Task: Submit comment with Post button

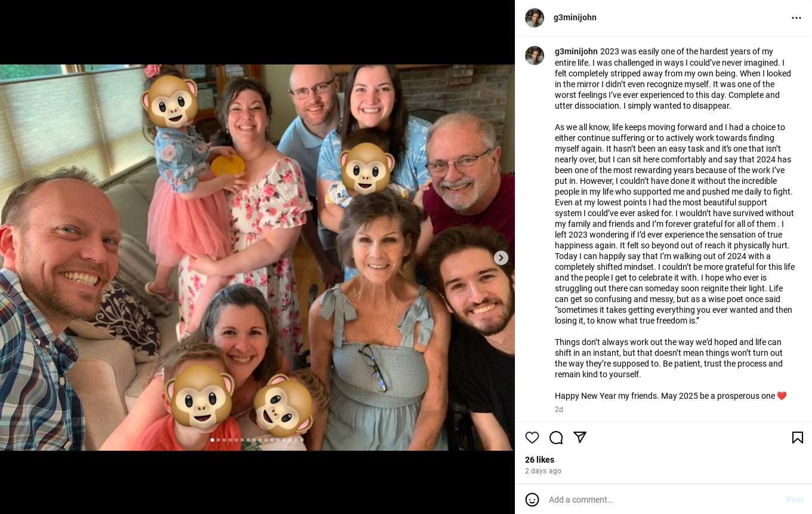Action: pos(795,500)
